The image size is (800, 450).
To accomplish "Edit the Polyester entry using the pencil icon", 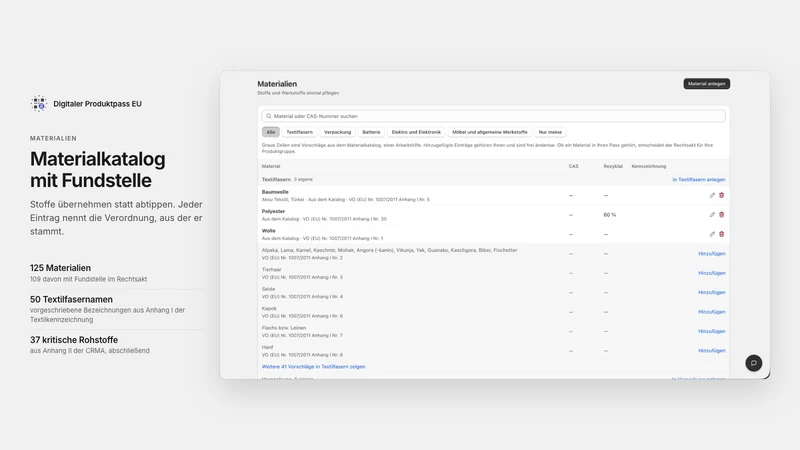I will point(712,215).
